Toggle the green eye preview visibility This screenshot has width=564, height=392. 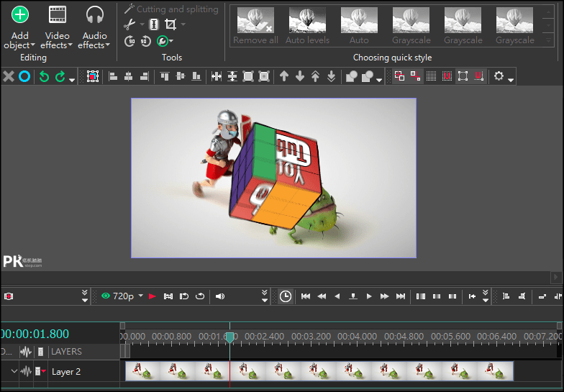coord(105,296)
